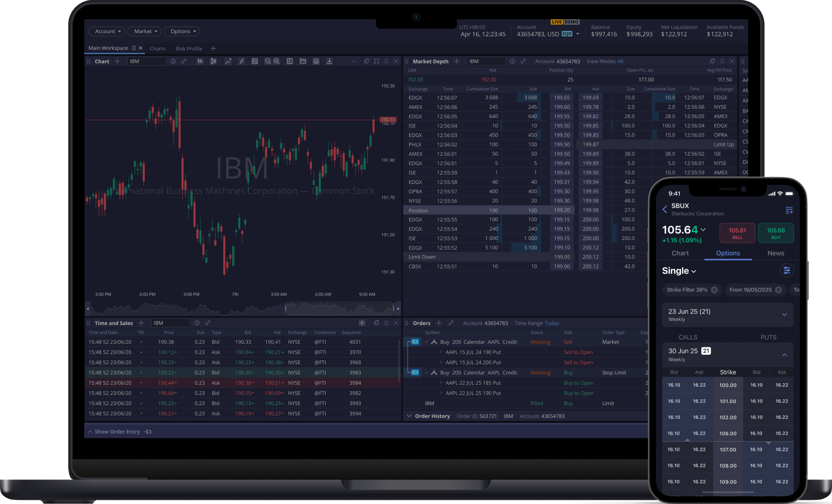The height and width of the screenshot is (504, 832).
Task: Open the chart layout grid icon
Action: point(290,61)
